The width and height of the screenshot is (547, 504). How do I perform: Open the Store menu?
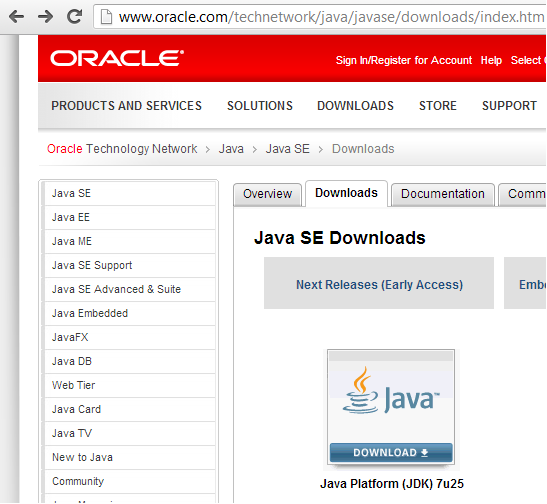pyautogui.click(x=438, y=106)
